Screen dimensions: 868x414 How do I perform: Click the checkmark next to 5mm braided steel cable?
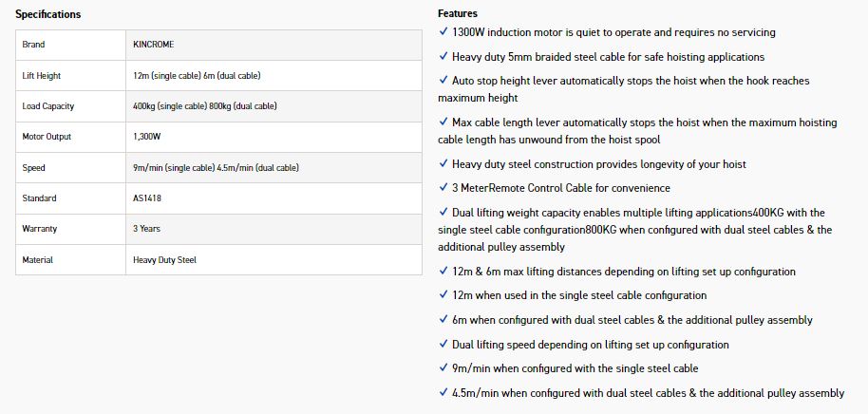pyautogui.click(x=443, y=57)
